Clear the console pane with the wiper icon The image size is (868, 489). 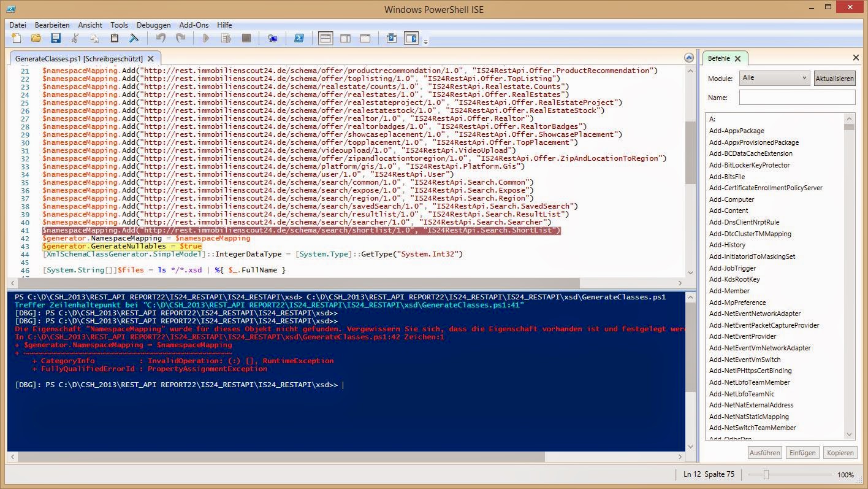134,39
